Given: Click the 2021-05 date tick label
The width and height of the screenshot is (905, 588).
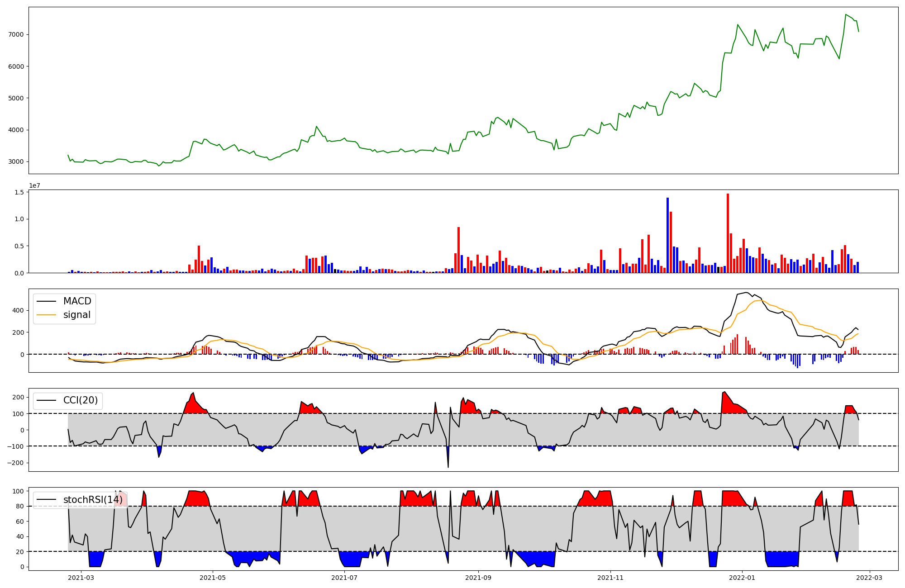Looking at the screenshot, I should pos(213,578).
